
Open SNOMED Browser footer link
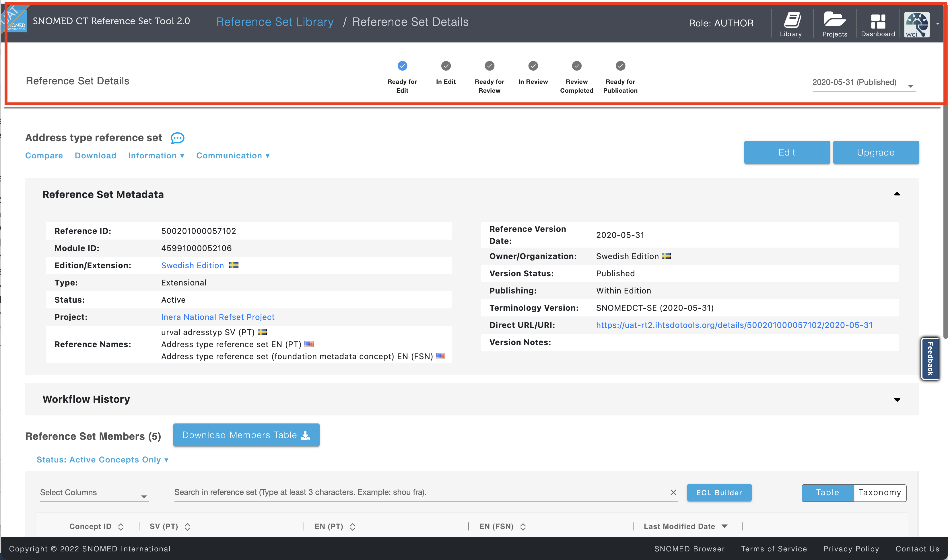[x=689, y=549]
